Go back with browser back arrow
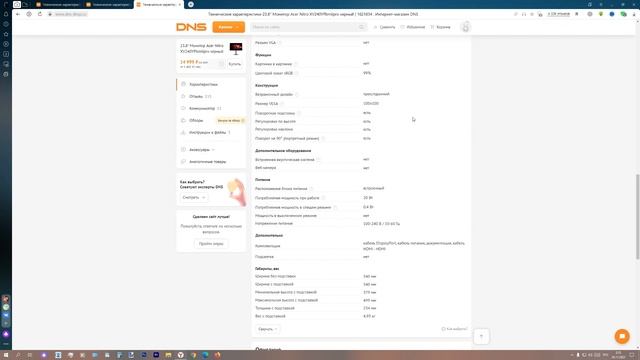Screen dimensions: 640x360 (x=18, y=14)
